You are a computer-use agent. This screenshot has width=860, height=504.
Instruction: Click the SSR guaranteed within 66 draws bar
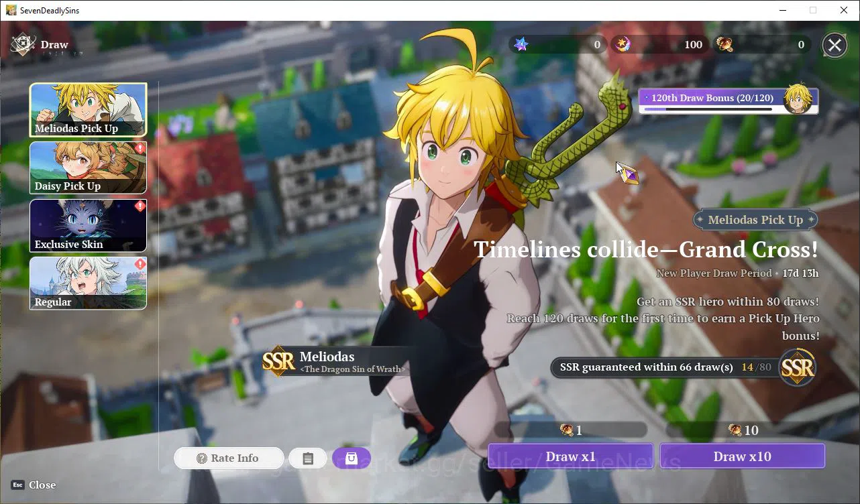pyautogui.click(x=664, y=367)
